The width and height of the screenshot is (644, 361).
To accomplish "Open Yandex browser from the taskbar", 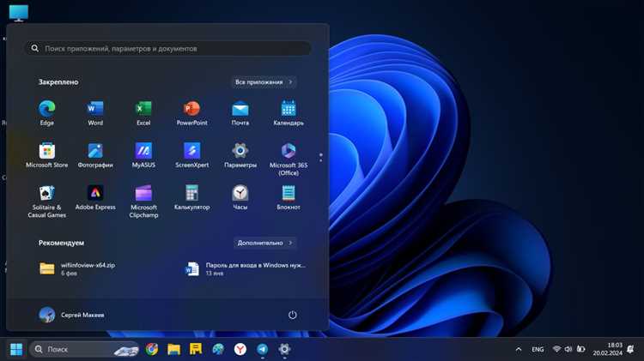I will pyautogui.click(x=240, y=349).
